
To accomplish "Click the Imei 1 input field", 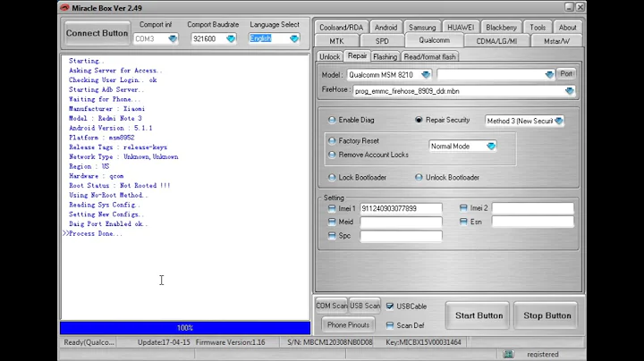I will (x=401, y=208).
